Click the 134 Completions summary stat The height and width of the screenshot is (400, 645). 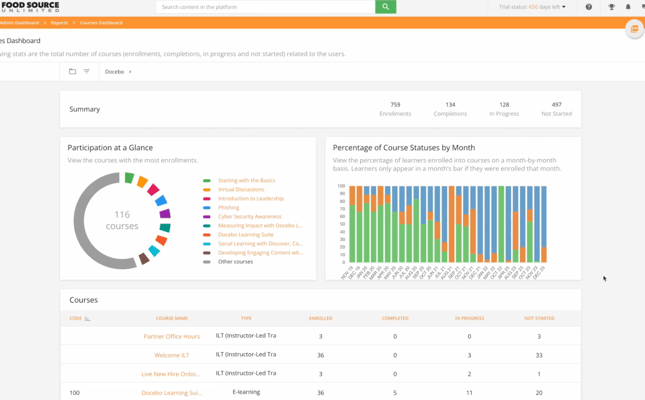pos(450,109)
